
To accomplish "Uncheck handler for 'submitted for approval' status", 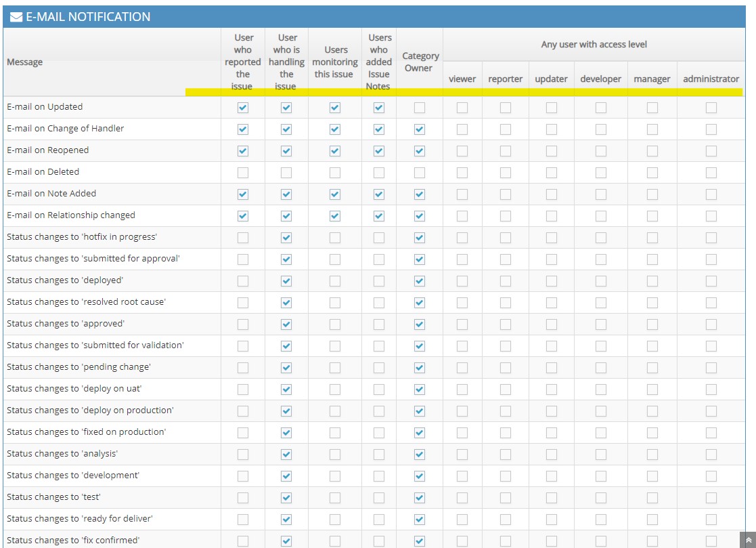I will pyautogui.click(x=286, y=259).
